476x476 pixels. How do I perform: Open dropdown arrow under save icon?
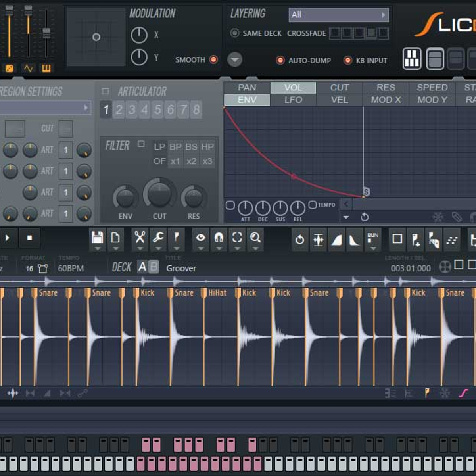[x=97, y=249]
